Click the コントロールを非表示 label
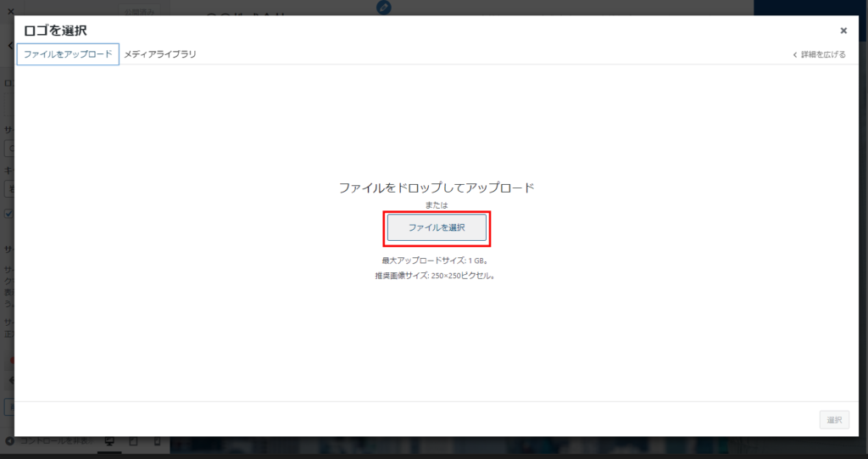 tap(56, 441)
